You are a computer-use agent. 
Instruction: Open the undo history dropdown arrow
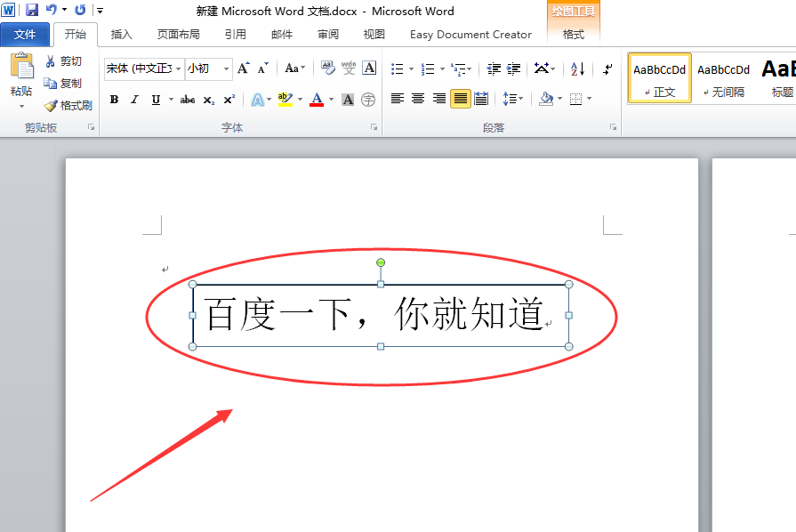pyautogui.click(x=64, y=10)
